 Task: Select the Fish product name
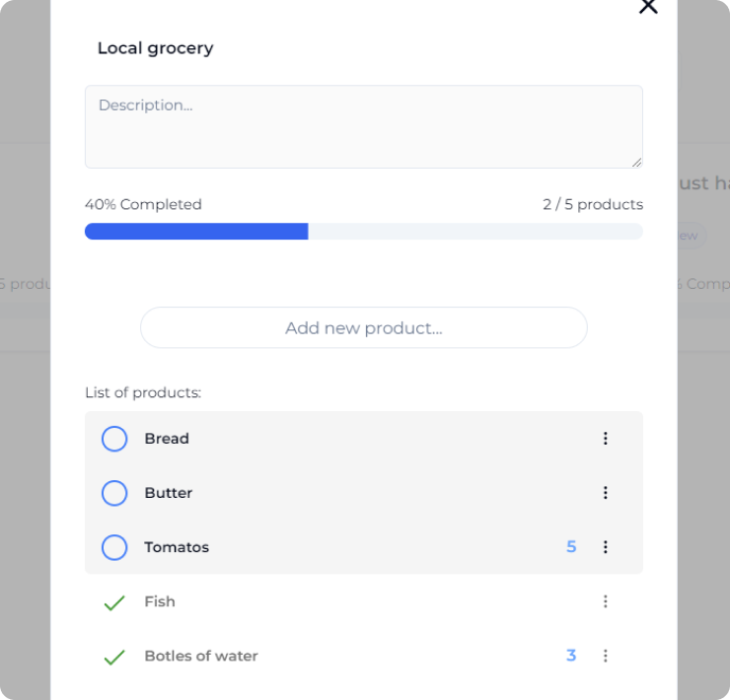160,601
